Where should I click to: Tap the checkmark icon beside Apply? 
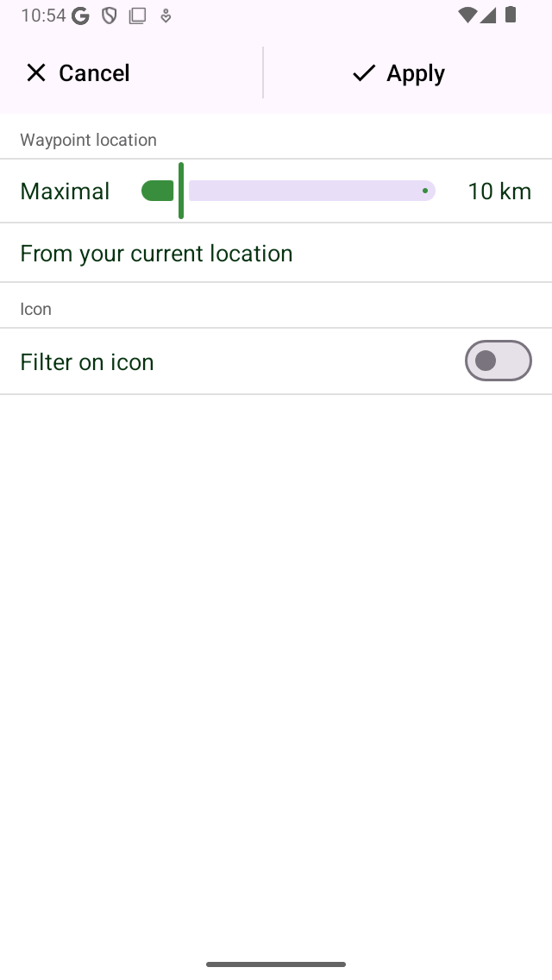pyautogui.click(x=364, y=73)
